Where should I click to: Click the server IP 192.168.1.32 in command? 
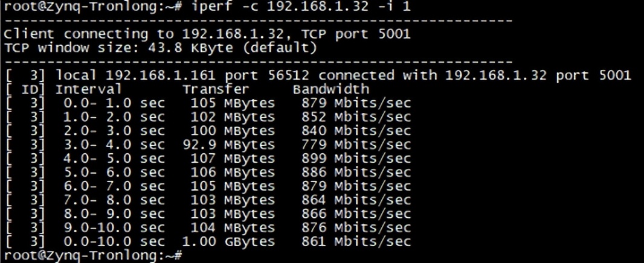tap(318, 7)
